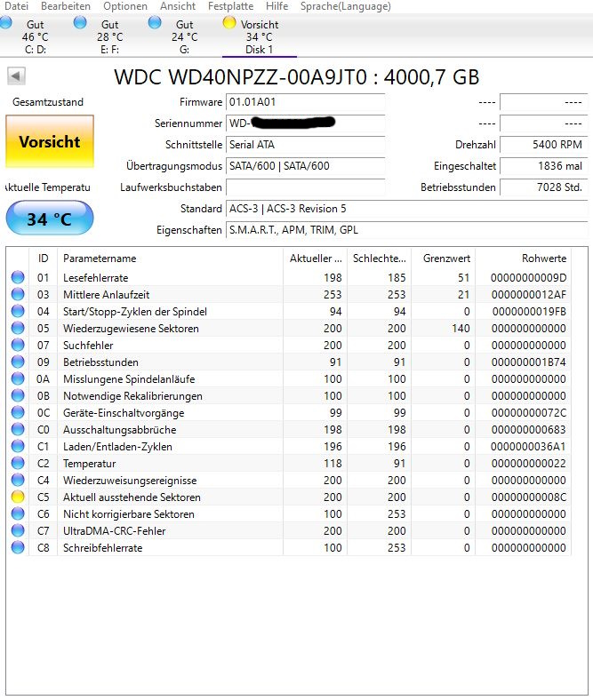
Task: Open the Datei menu
Action: click(16, 6)
